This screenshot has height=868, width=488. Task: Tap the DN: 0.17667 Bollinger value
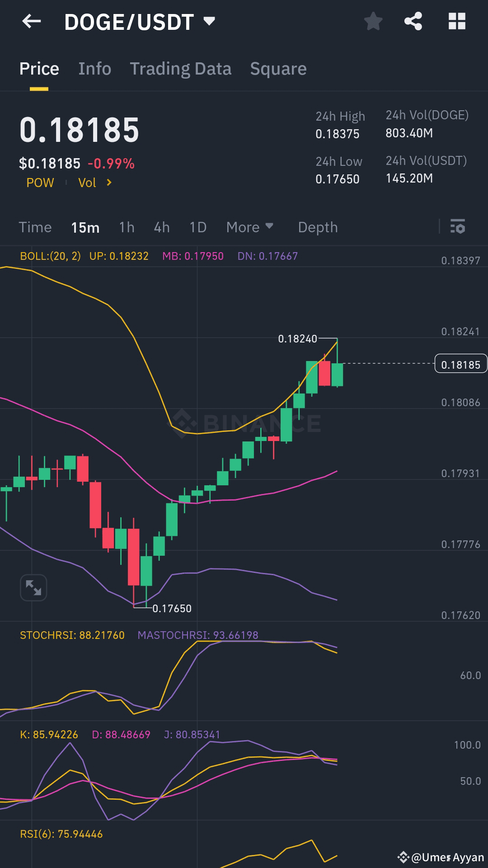pos(267,256)
